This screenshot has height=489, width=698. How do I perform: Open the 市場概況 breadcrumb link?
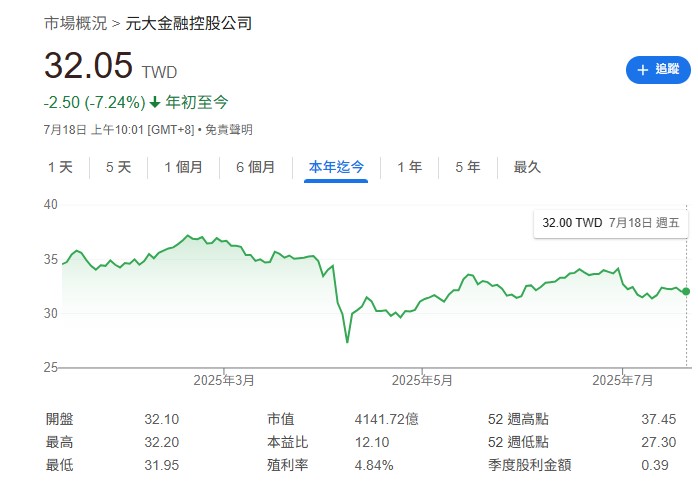[76, 23]
